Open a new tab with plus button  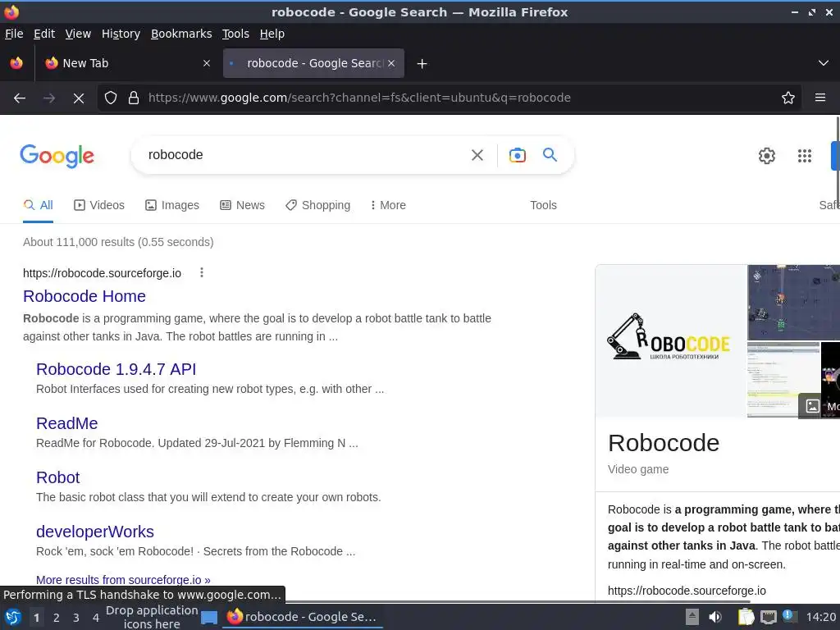pos(422,64)
